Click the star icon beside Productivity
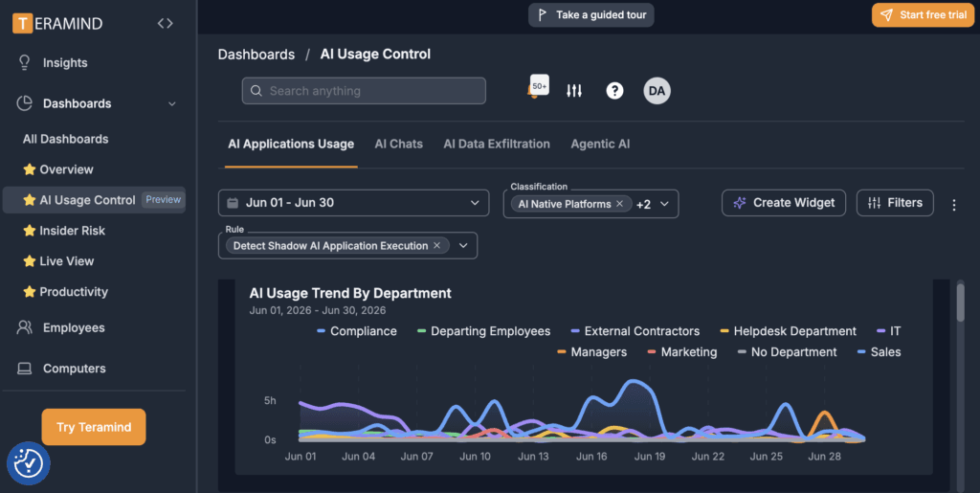 pos(30,292)
